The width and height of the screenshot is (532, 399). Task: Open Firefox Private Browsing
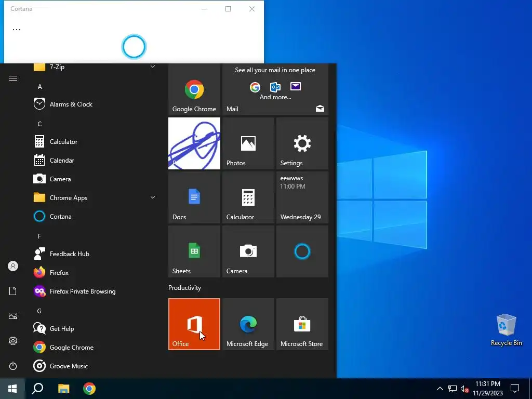click(x=95, y=291)
